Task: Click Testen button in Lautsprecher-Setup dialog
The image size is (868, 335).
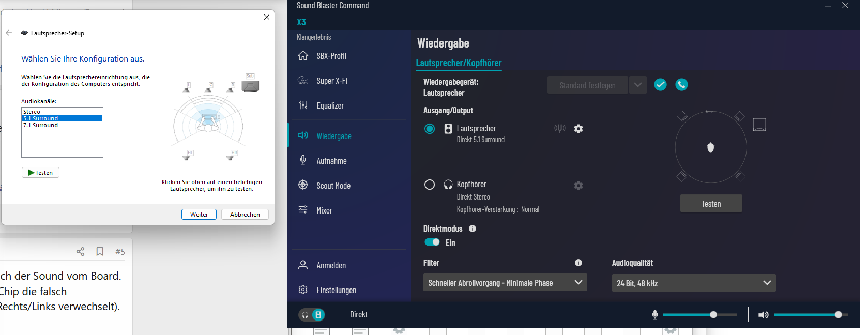Action: tap(40, 173)
